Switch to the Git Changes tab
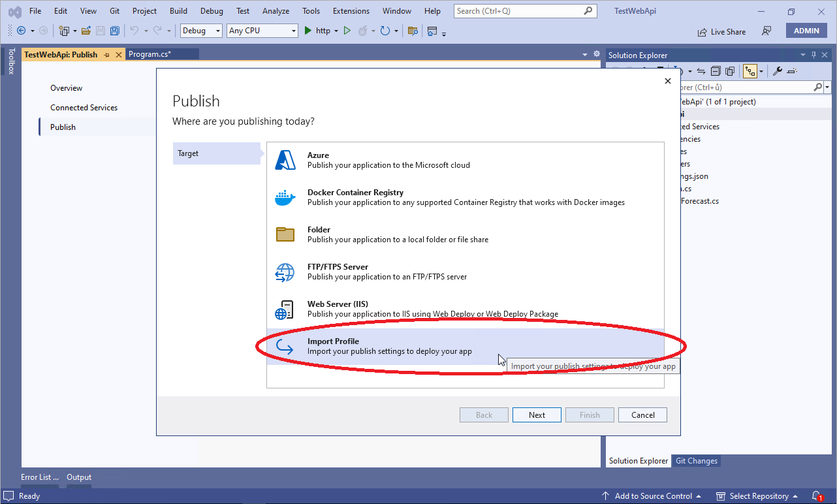837x504 pixels. click(x=697, y=461)
